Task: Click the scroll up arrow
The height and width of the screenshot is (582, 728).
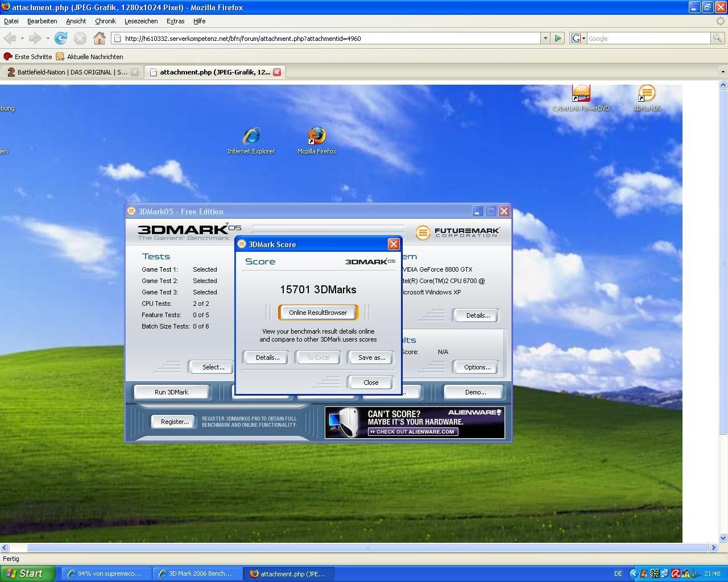Action: tap(723, 85)
